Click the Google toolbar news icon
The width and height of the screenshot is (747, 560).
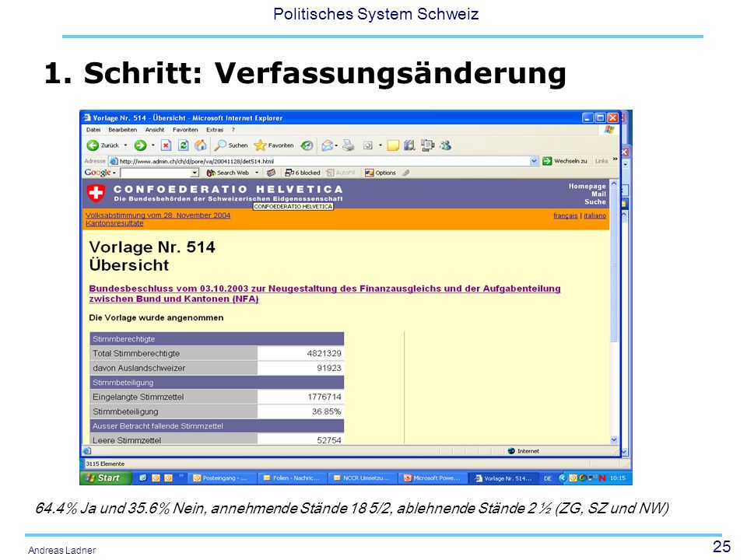(x=271, y=173)
